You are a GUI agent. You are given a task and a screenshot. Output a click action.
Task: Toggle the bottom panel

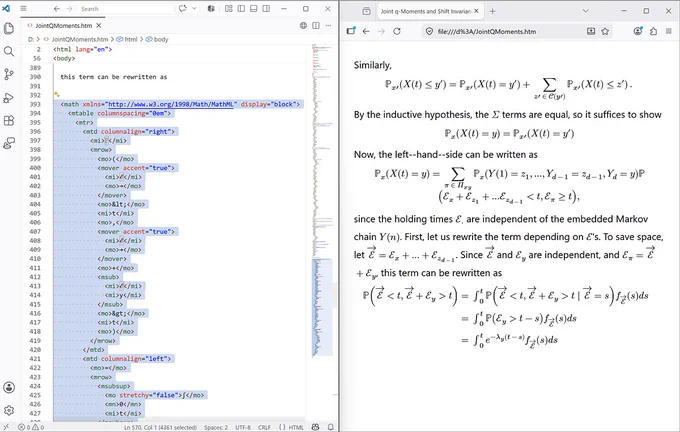254,9
